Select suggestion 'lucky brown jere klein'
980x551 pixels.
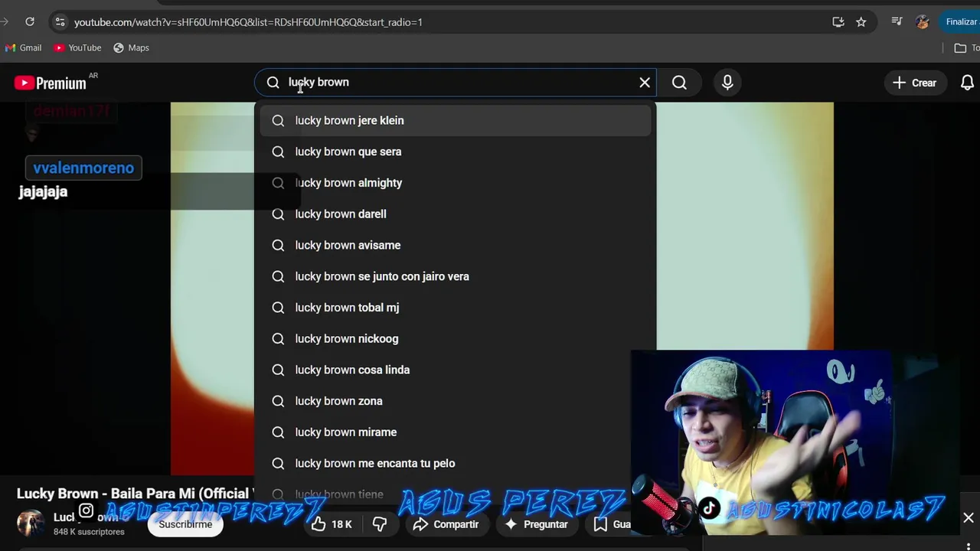(456, 120)
